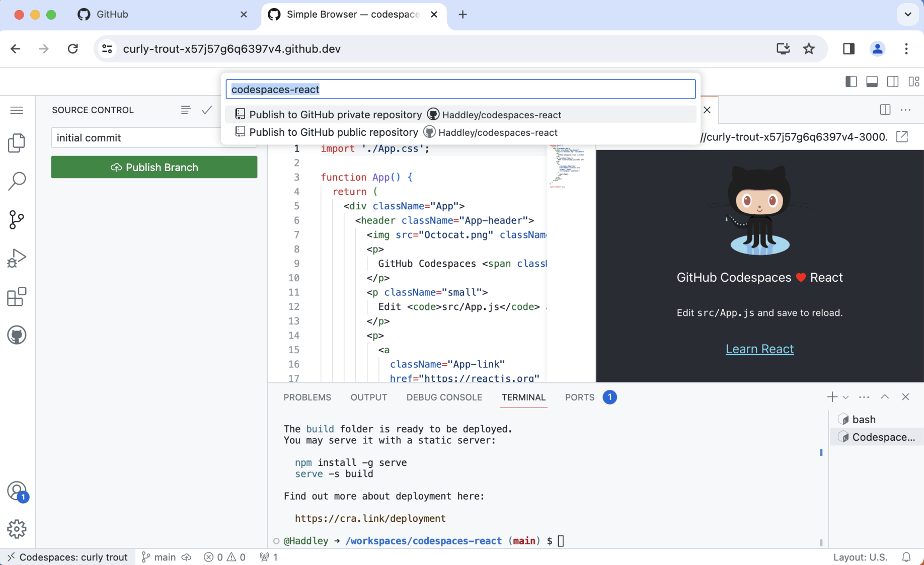
Task: Open the Extensions view
Action: pos(17,297)
